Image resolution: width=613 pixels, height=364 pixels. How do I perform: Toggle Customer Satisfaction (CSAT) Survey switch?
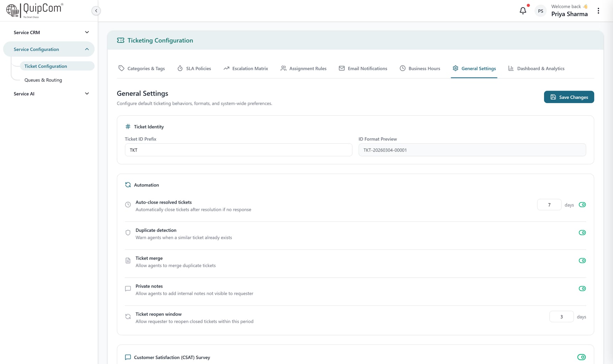point(582,357)
